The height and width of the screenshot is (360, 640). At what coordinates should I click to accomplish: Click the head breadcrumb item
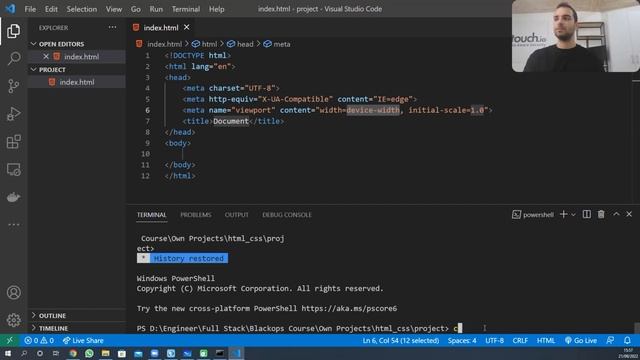[241, 44]
